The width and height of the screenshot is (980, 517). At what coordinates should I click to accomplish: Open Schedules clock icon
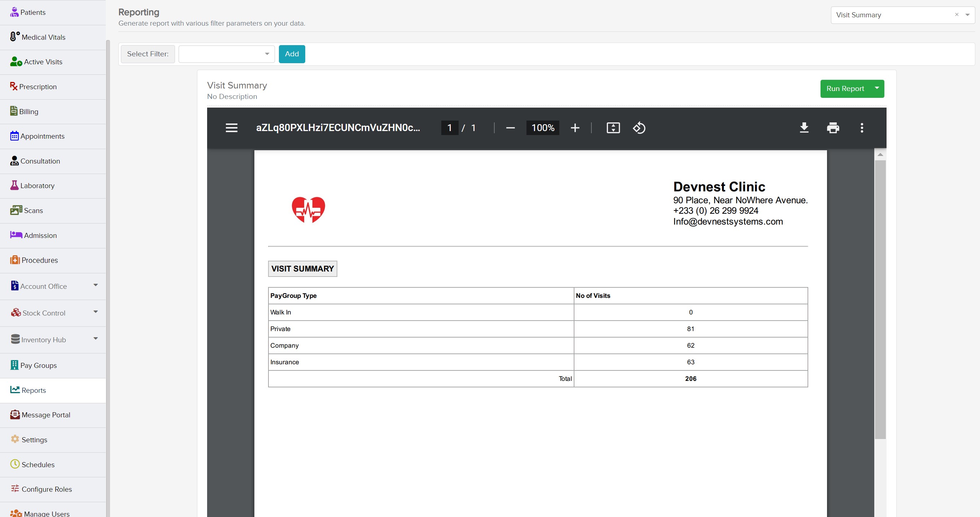tap(15, 464)
